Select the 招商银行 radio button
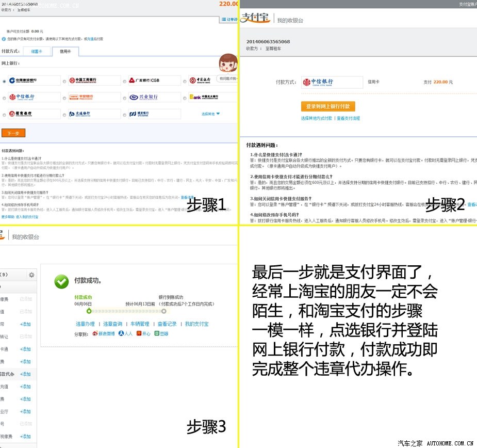The image size is (477, 448). pyautogui.click(x=4, y=115)
